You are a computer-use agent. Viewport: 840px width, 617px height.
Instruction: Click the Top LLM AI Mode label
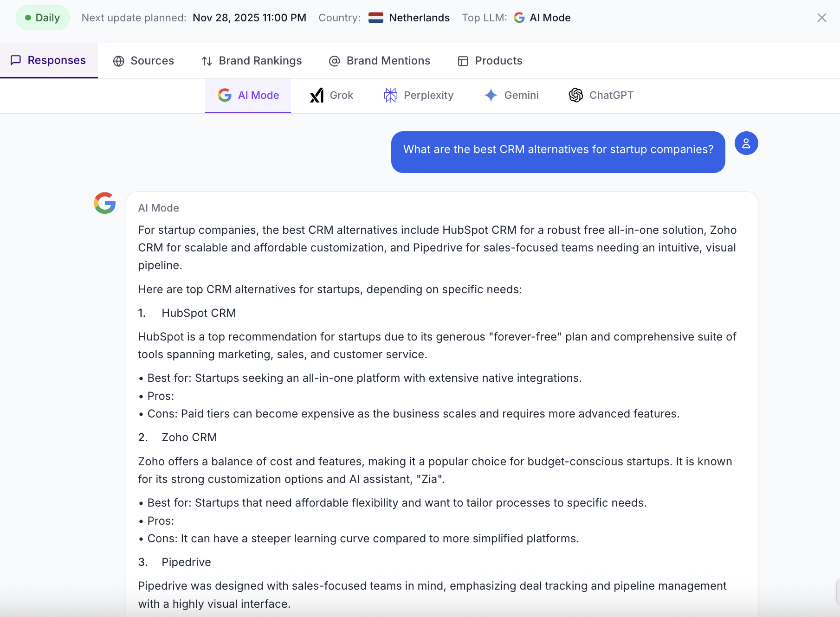coord(549,18)
